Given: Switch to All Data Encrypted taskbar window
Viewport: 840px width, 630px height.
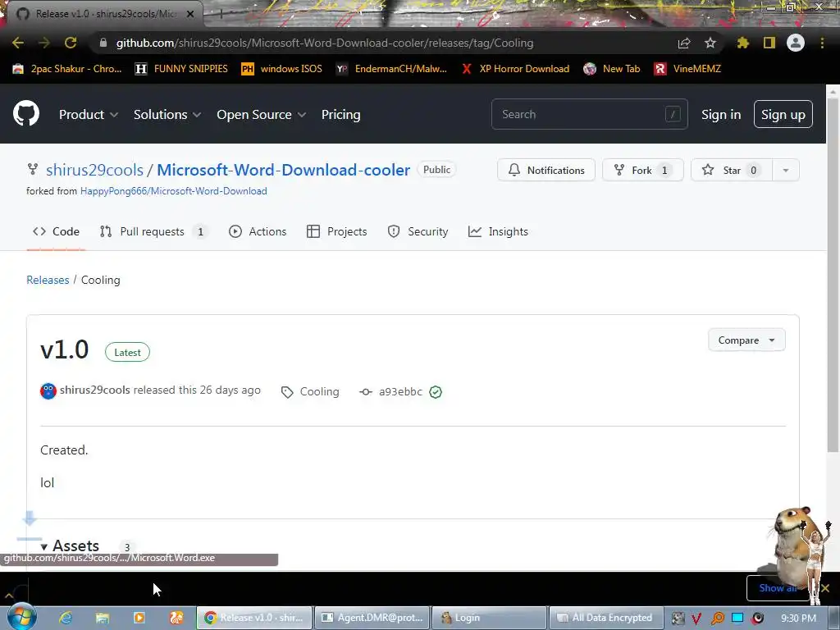Looking at the screenshot, I should coord(605,618).
